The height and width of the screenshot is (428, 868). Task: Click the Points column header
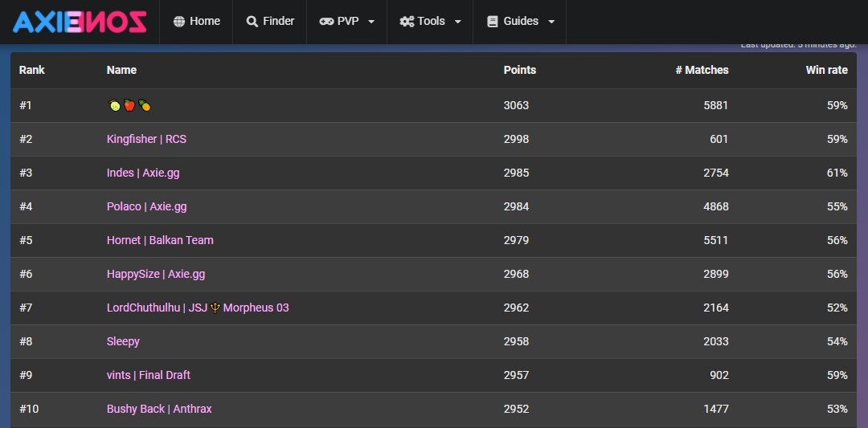pos(520,70)
